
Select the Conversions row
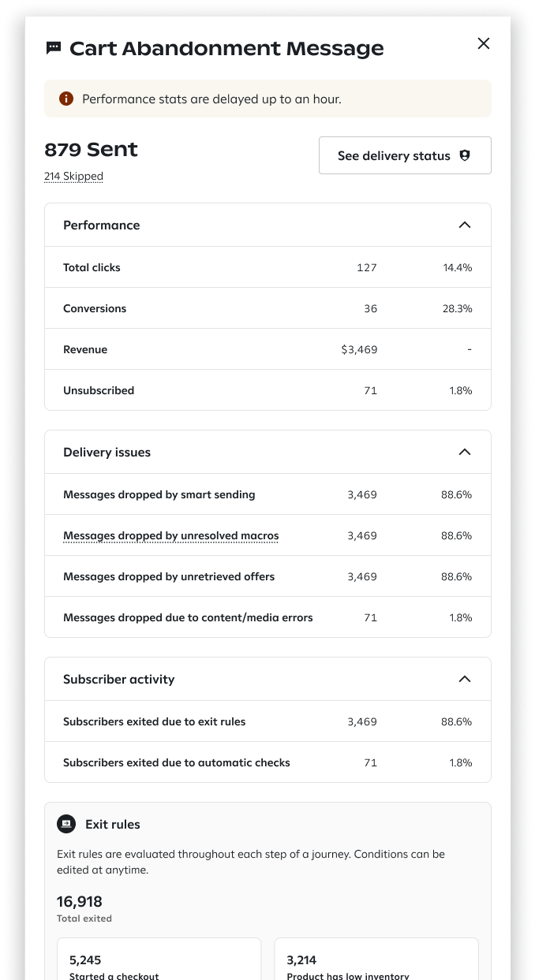coord(267,308)
